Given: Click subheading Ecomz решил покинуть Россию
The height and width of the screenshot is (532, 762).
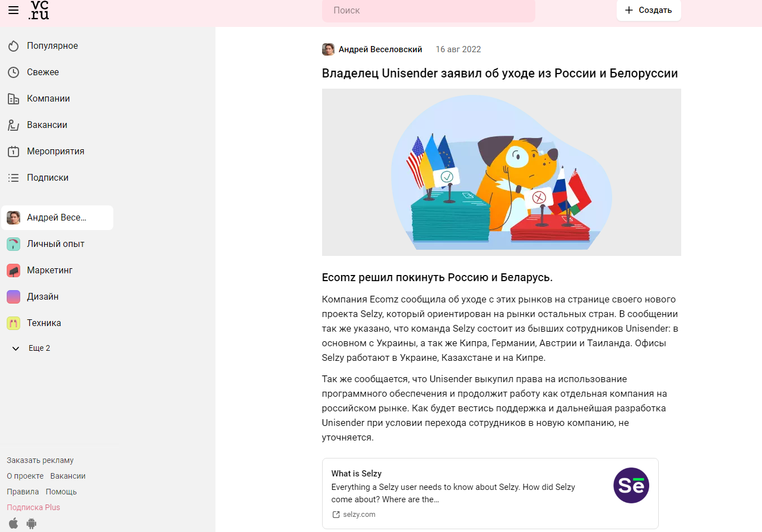Looking at the screenshot, I should tap(438, 278).
